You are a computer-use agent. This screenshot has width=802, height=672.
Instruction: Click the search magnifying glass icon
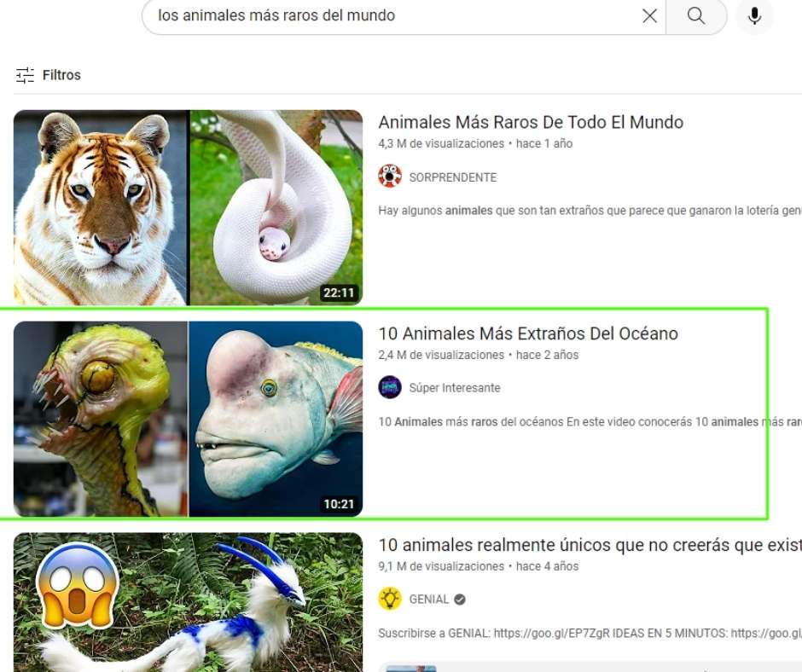point(697,15)
